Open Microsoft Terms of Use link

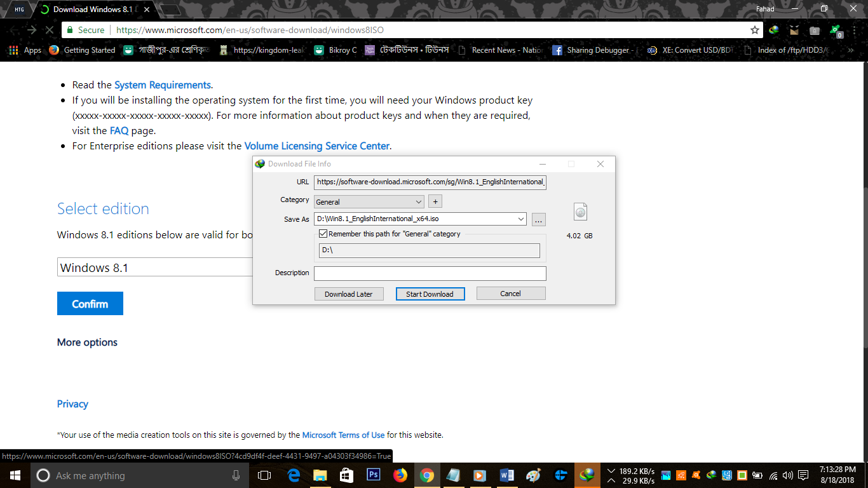343,435
